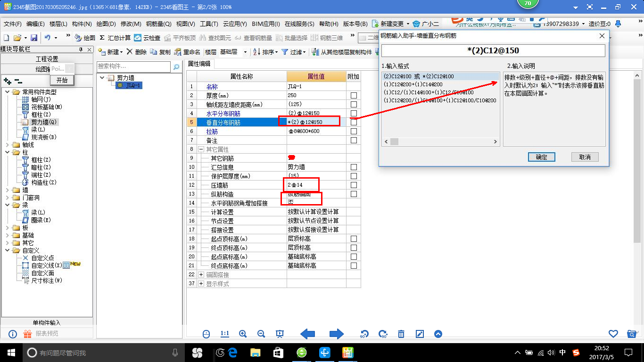Screen dimensions: 644x362
Task: Open the 绘图 drawing tool
Action: (85, 38)
